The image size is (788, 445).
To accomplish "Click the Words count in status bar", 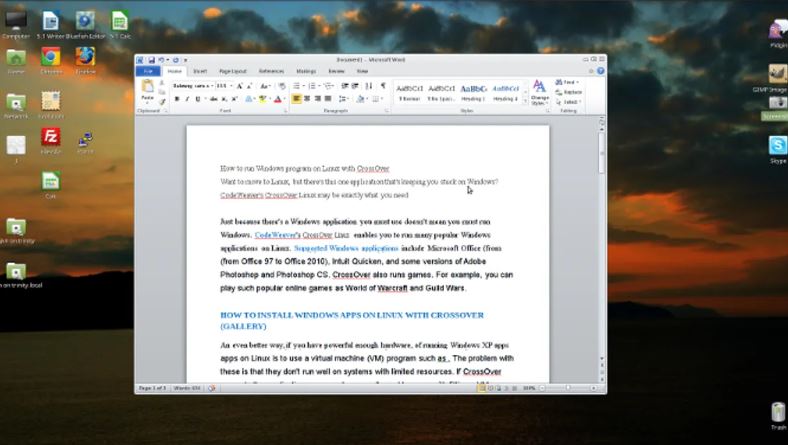I will pos(187,388).
